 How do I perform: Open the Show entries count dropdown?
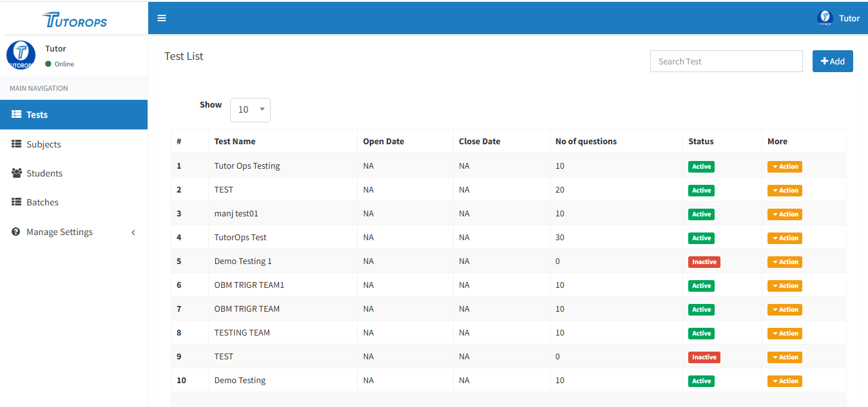(x=250, y=109)
